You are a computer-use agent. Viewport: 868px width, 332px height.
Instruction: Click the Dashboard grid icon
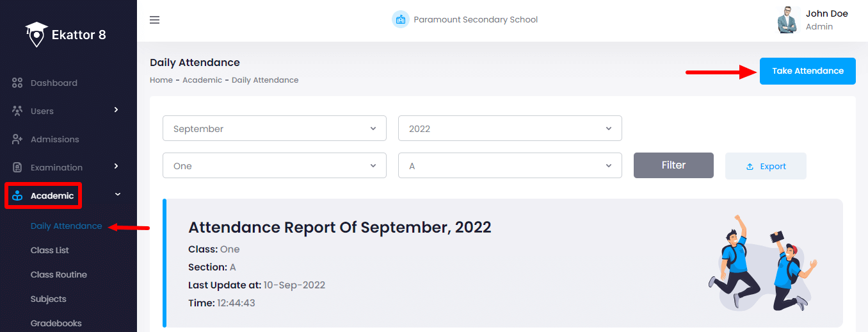pyautogui.click(x=17, y=83)
